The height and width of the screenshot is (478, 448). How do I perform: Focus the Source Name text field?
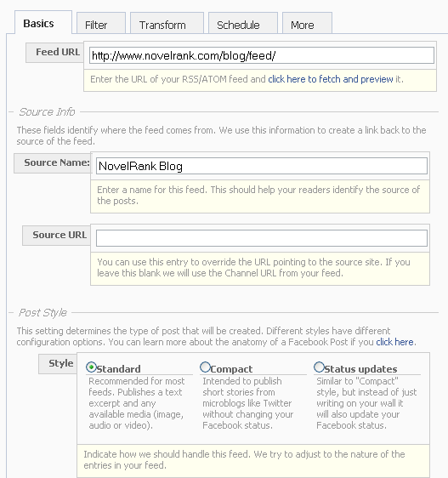click(x=262, y=166)
